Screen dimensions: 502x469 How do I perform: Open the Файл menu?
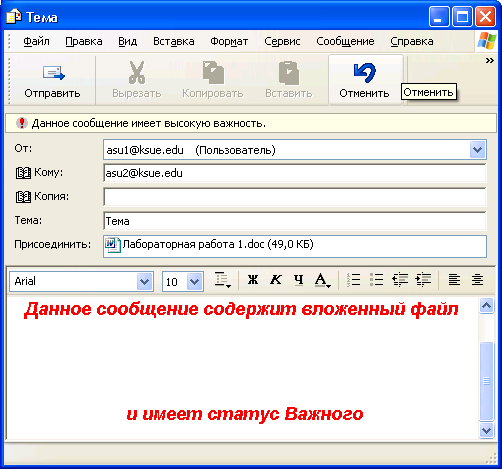pos(36,41)
